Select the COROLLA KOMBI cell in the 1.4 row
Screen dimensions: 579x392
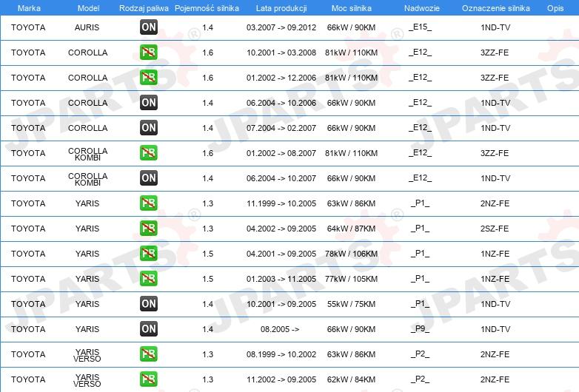(x=88, y=179)
